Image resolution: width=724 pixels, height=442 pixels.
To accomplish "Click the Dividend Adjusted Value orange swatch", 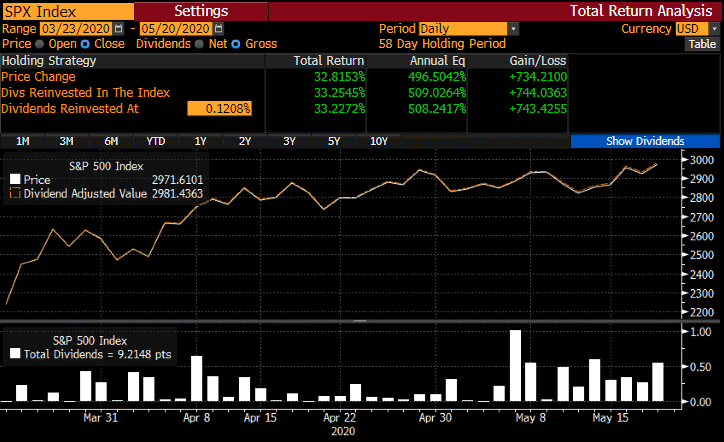I will tap(15, 193).
